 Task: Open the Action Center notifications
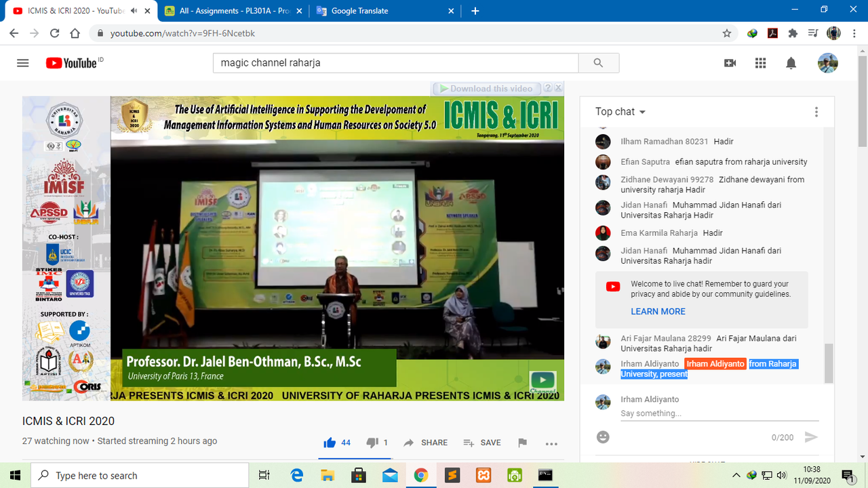point(848,475)
